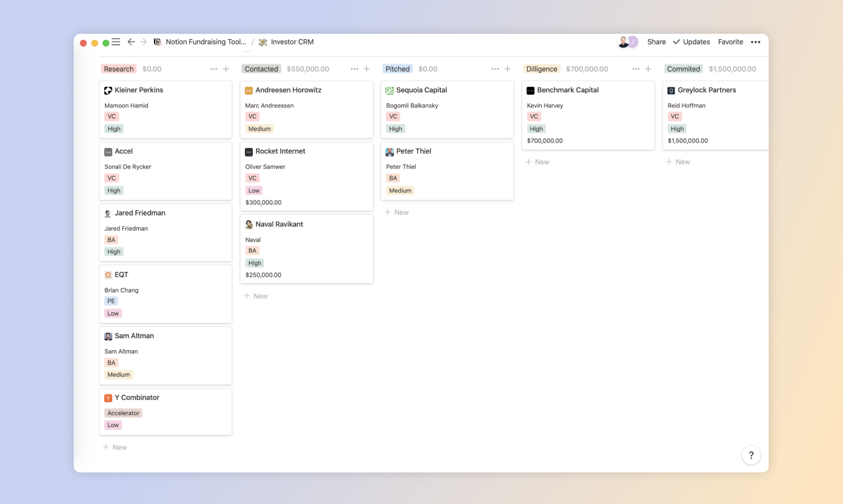Click the Greylock Partners logo icon

point(671,90)
